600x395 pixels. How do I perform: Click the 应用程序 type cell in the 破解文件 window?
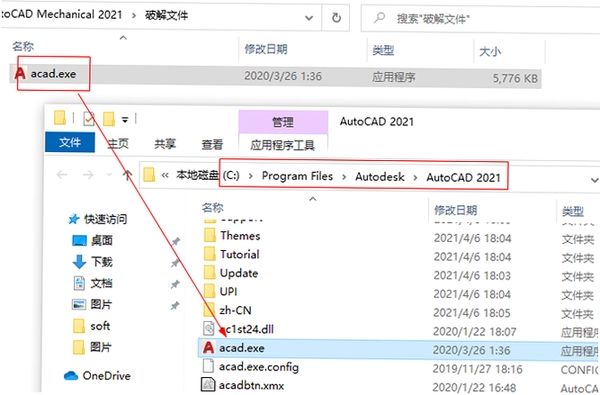(x=393, y=77)
